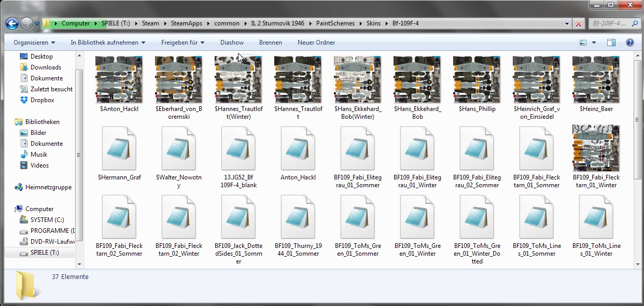Select BF109_ToMs_Lines_01_Winter file icon
Viewport: 644px width, 306px height.
(x=596, y=217)
